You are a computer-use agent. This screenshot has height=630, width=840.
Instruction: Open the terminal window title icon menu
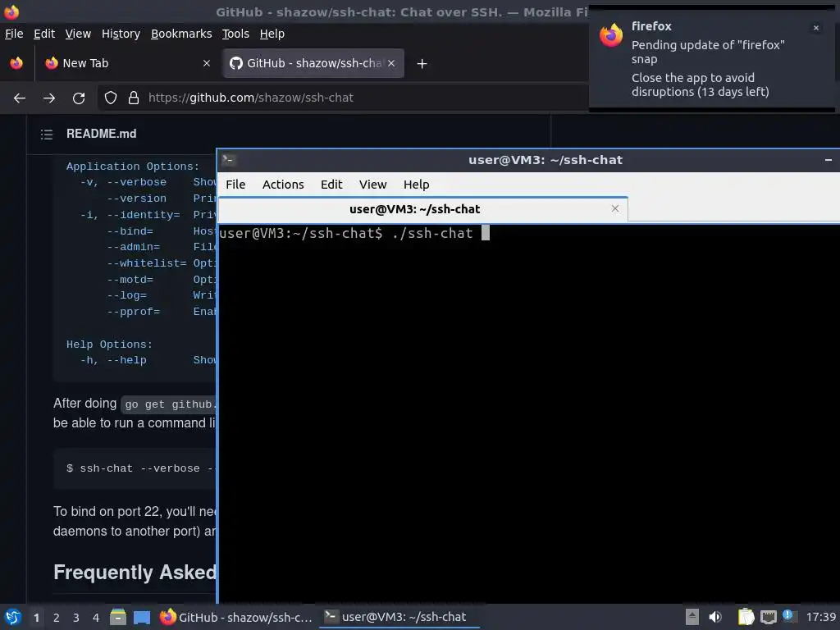pyautogui.click(x=229, y=159)
